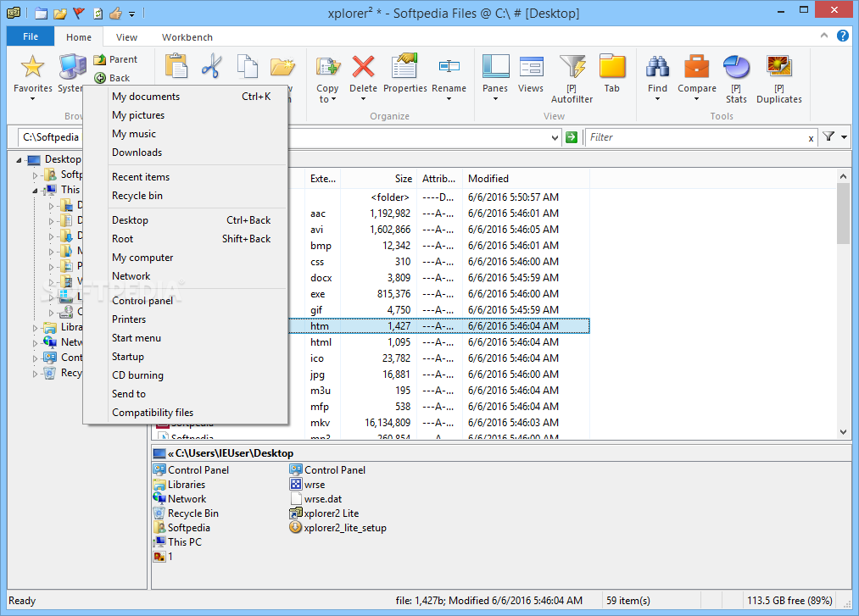Image resolution: width=859 pixels, height=616 pixels.
Task: Click the Rename icon
Action: pyautogui.click(x=449, y=66)
